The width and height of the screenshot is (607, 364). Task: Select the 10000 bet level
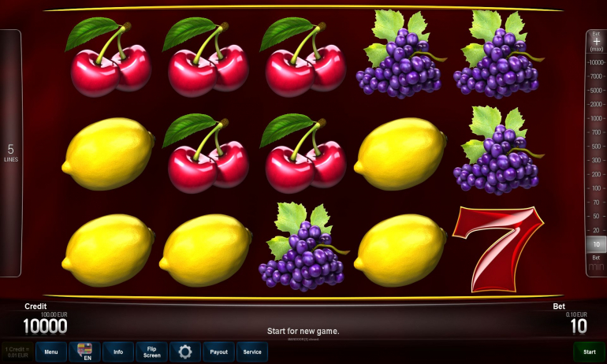click(596, 62)
